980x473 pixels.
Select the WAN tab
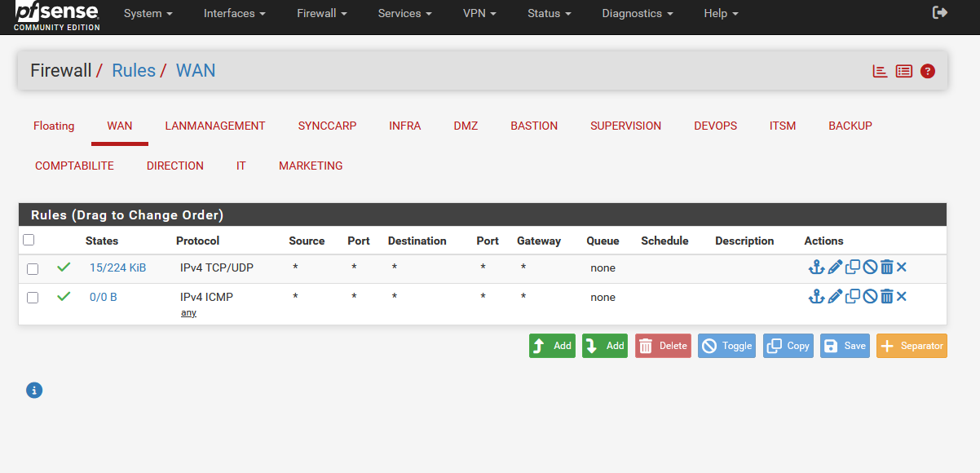pyautogui.click(x=120, y=126)
